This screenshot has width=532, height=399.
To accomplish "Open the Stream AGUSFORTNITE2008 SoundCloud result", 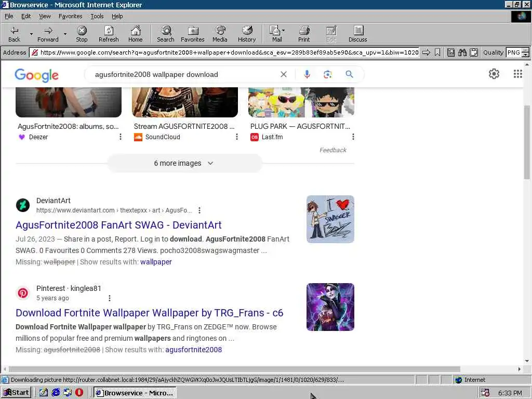I will pos(184,126).
